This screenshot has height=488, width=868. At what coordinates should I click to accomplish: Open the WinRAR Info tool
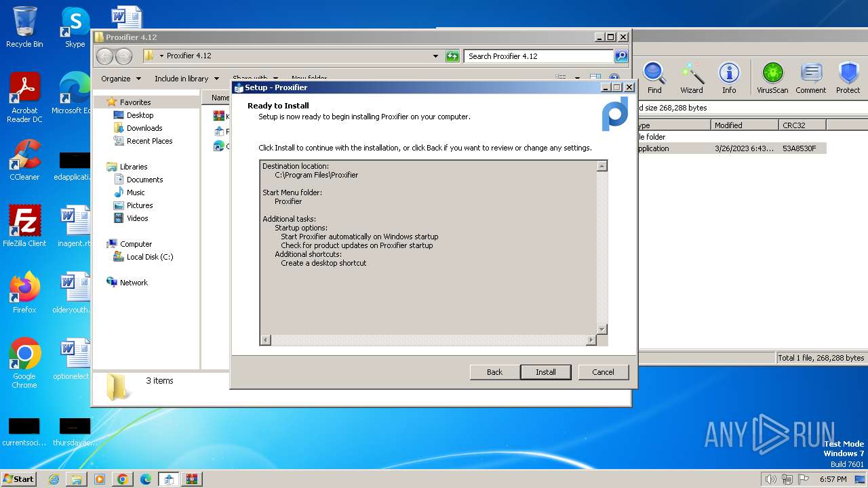click(x=729, y=78)
